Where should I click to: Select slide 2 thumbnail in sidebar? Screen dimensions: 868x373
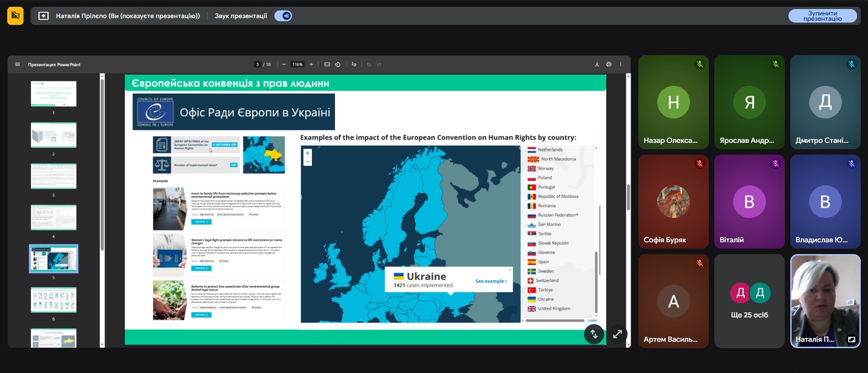coord(53,135)
